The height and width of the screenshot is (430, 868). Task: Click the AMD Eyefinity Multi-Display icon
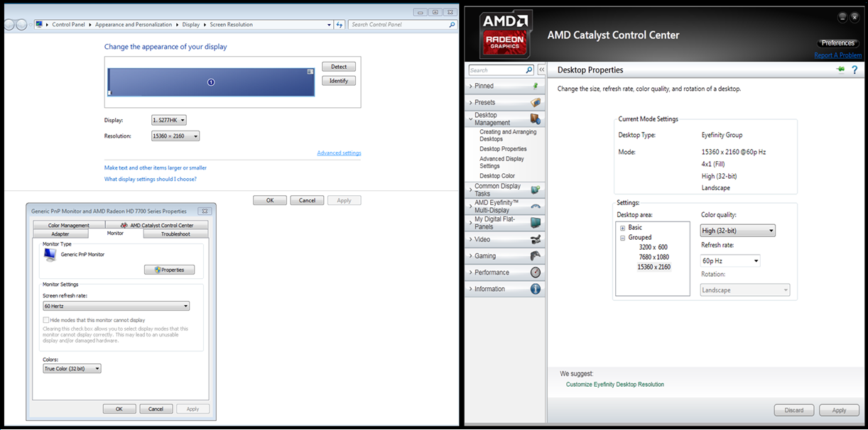[536, 206]
